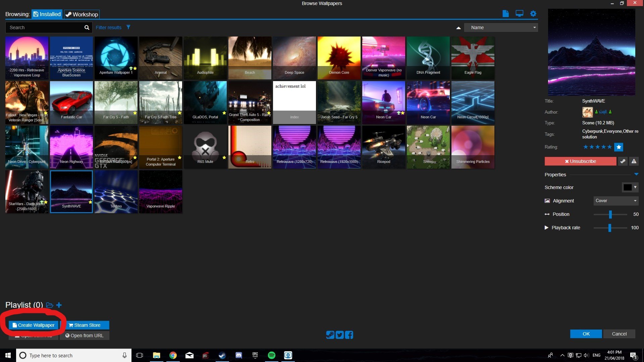Viewport: 644px width, 362px height.
Task: Click the filter results funnel icon
Action: point(128,27)
